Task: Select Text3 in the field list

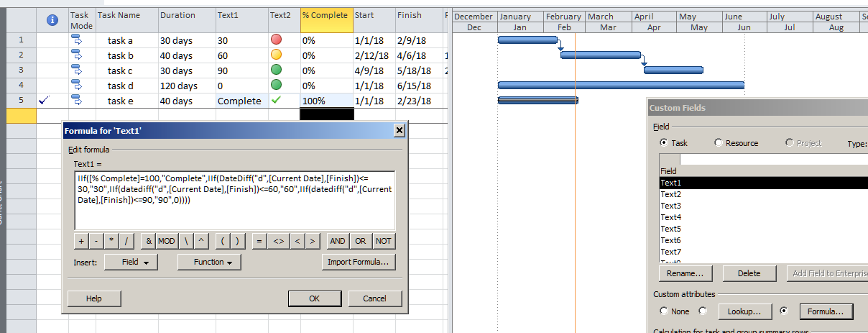Action: coord(763,206)
